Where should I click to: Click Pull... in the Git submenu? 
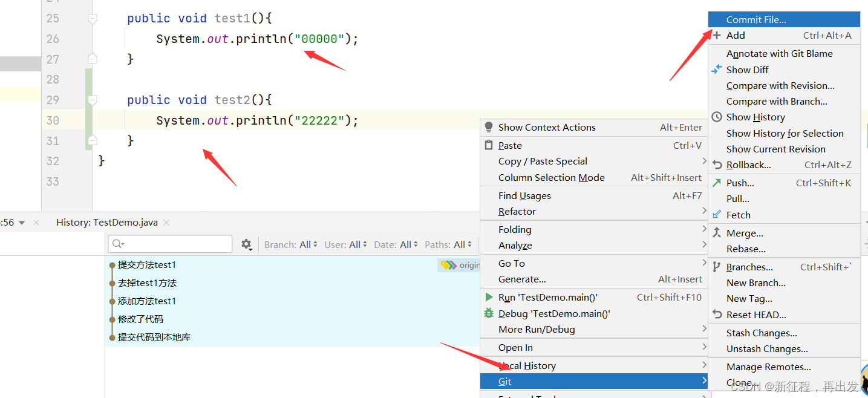point(784,198)
